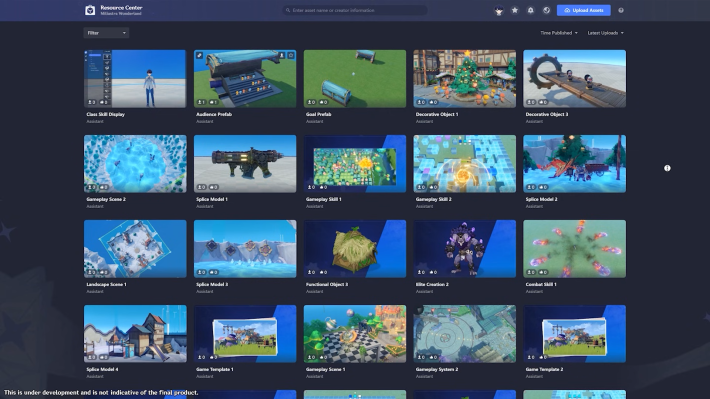Click like badge on Splice Model 2
Screen dimensions: 710x399
pyautogui.click(x=543, y=187)
